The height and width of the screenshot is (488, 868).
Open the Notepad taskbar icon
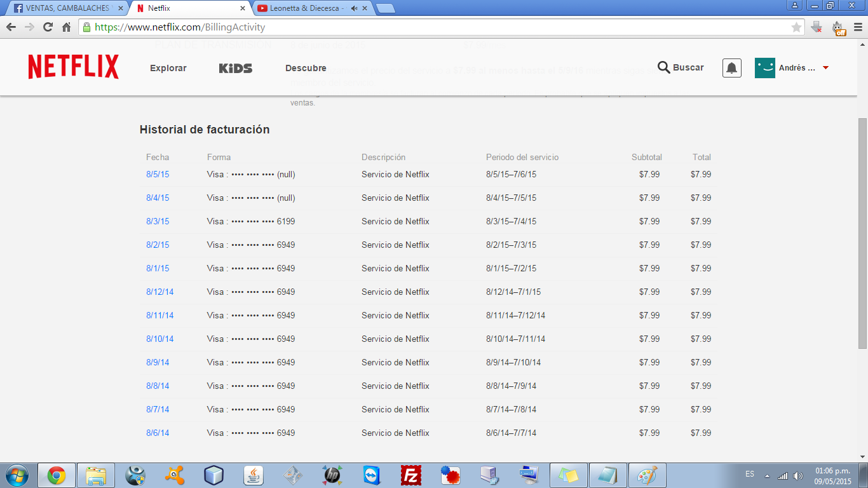607,475
